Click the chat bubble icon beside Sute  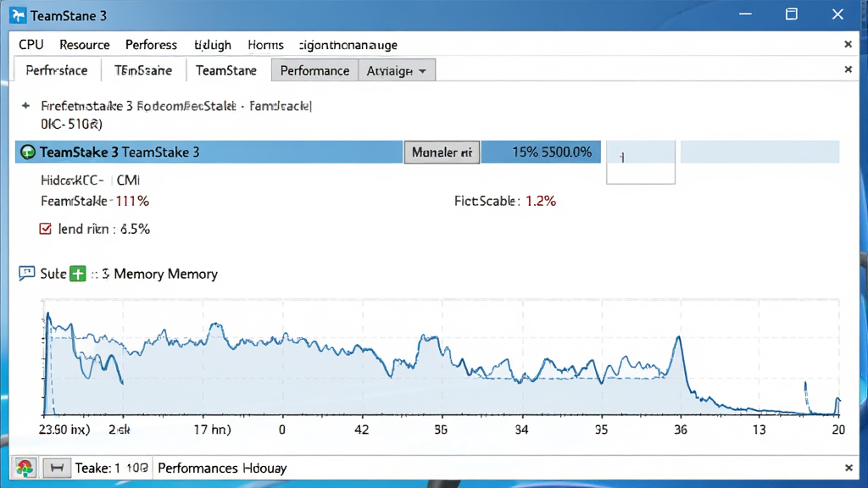pyautogui.click(x=26, y=274)
